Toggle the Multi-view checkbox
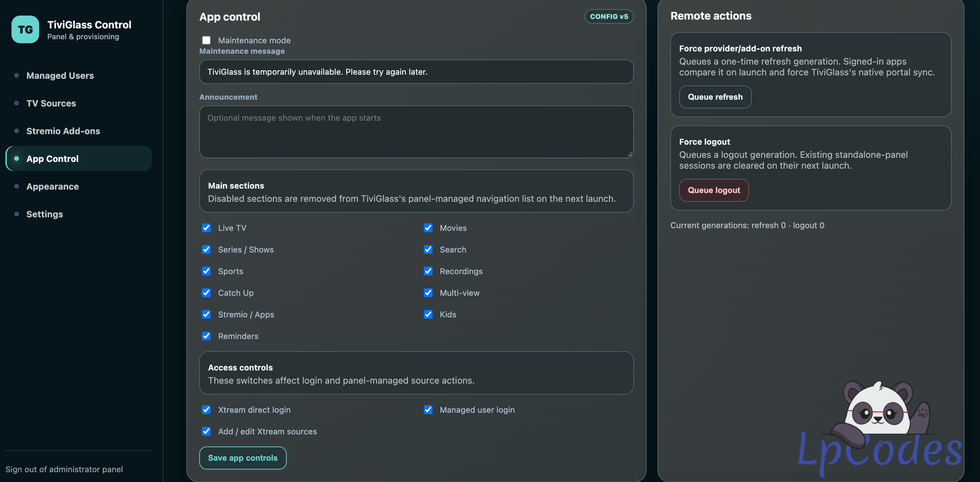This screenshot has width=980, height=482. 428,293
